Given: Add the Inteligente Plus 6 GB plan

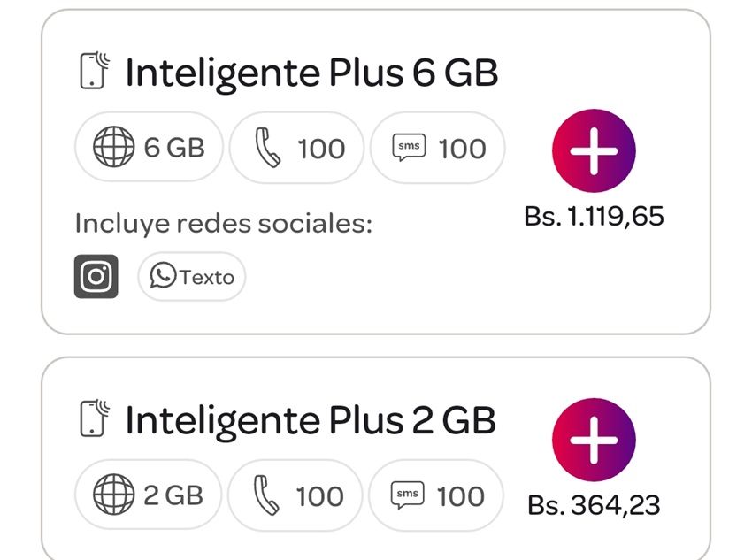Looking at the screenshot, I should coord(594,151).
